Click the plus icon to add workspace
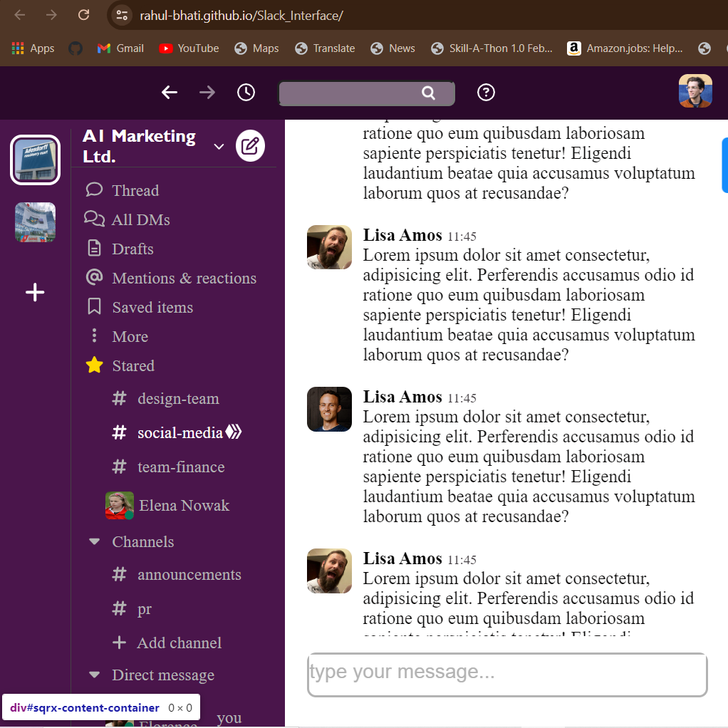Viewport: 728px width, 728px height. tap(35, 292)
